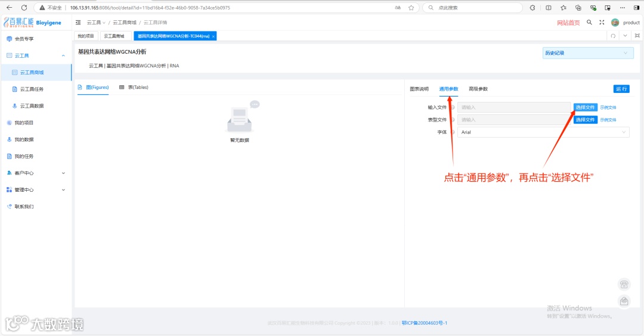
Task: Switch to the 云工具商城 page tab
Action: (x=114, y=36)
